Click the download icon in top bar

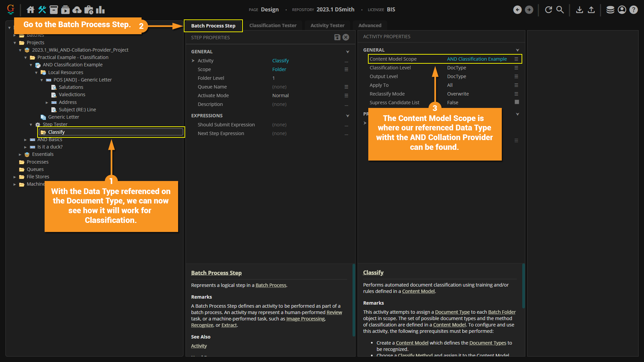(579, 10)
